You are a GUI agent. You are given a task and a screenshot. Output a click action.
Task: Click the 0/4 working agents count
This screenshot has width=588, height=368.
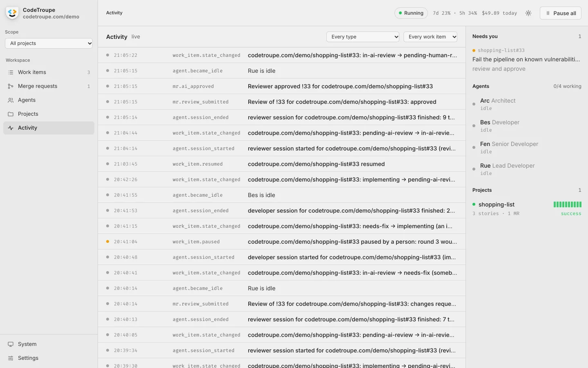[x=567, y=86]
